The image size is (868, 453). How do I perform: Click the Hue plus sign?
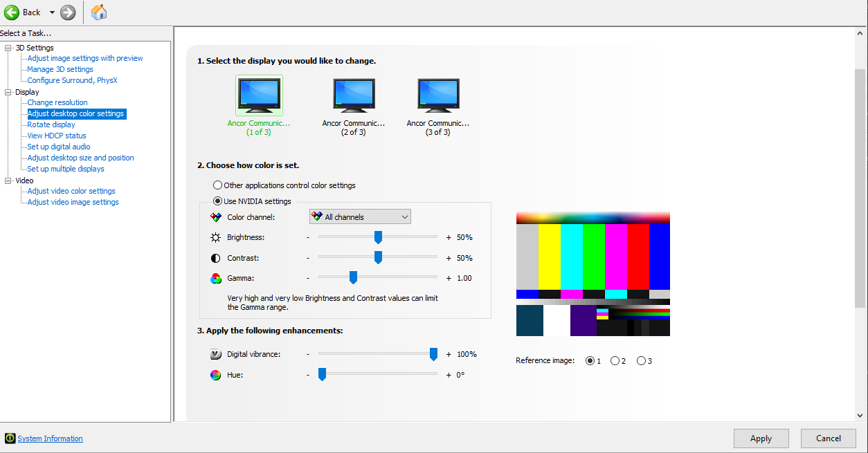pyautogui.click(x=449, y=375)
